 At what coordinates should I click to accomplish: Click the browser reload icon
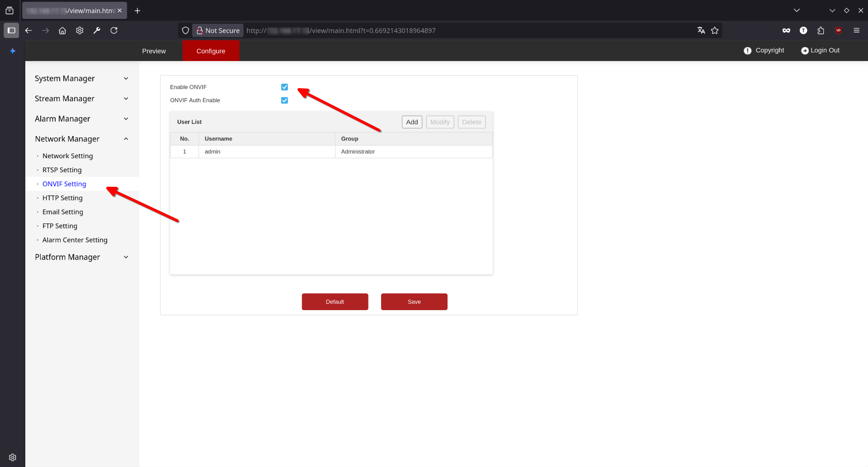[114, 30]
